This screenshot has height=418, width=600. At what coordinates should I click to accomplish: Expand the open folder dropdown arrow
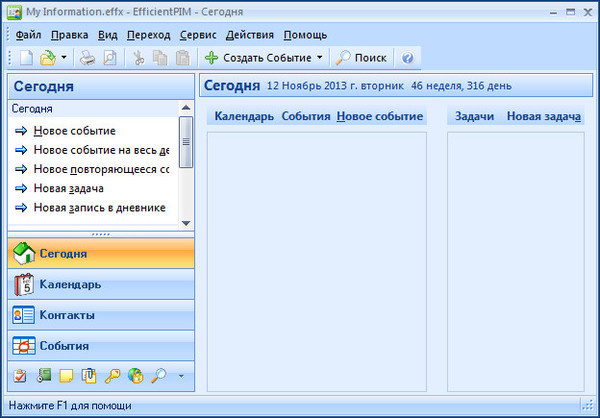tap(64, 58)
